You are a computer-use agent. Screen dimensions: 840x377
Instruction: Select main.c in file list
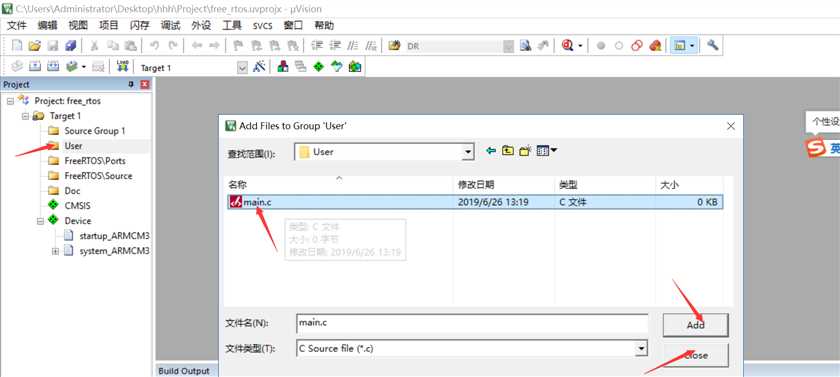pyautogui.click(x=475, y=202)
